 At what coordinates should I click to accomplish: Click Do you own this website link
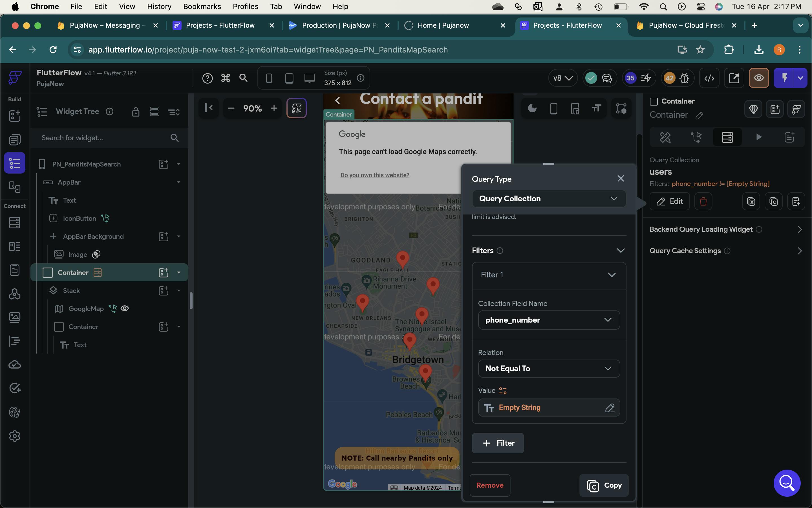tap(375, 175)
